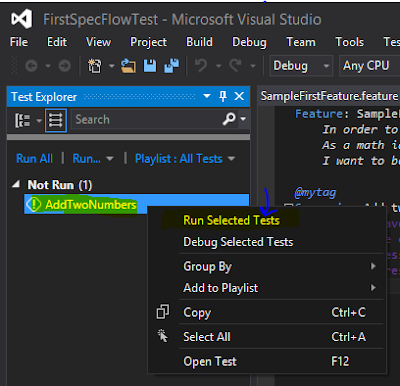This screenshot has height=386, width=400.
Task: Click the Select All cursor icon
Action: click(x=163, y=336)
